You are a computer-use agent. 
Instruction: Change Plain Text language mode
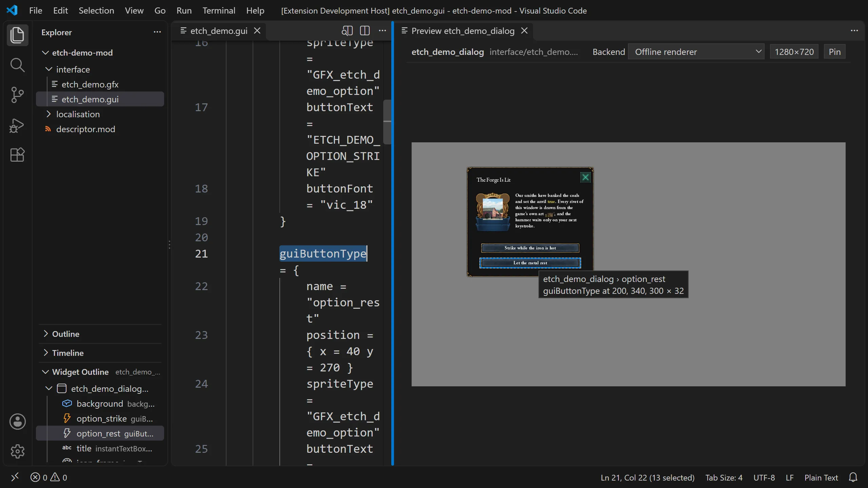click(x=821, y=477)
